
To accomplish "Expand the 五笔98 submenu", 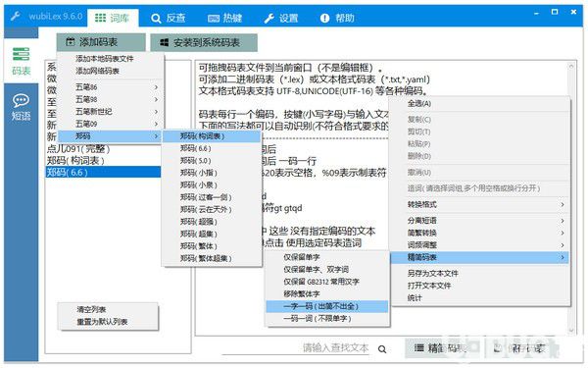I will (x=110, y=99).
